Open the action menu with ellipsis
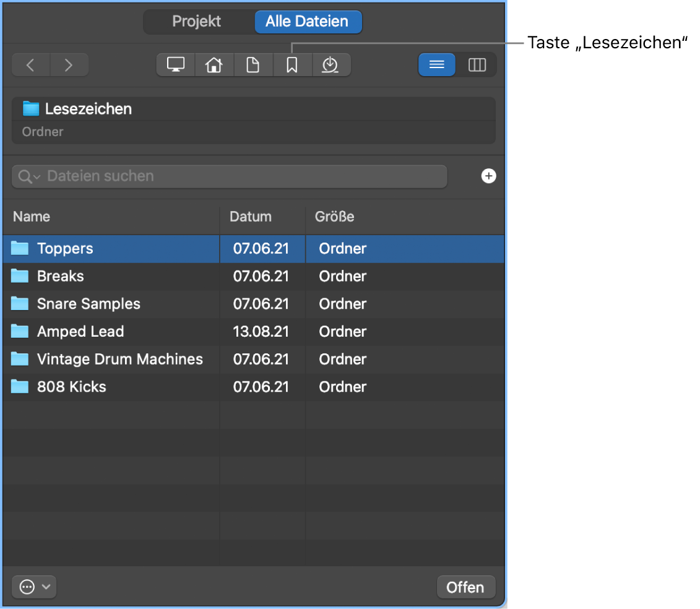 (34, 587)
